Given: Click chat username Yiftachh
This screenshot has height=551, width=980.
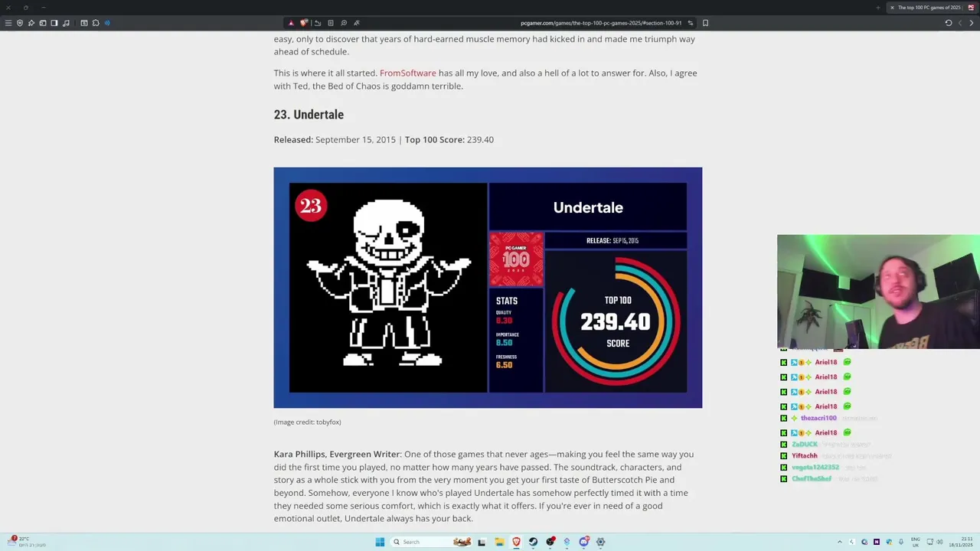Looking at the screenshot, I should [804, 455].
